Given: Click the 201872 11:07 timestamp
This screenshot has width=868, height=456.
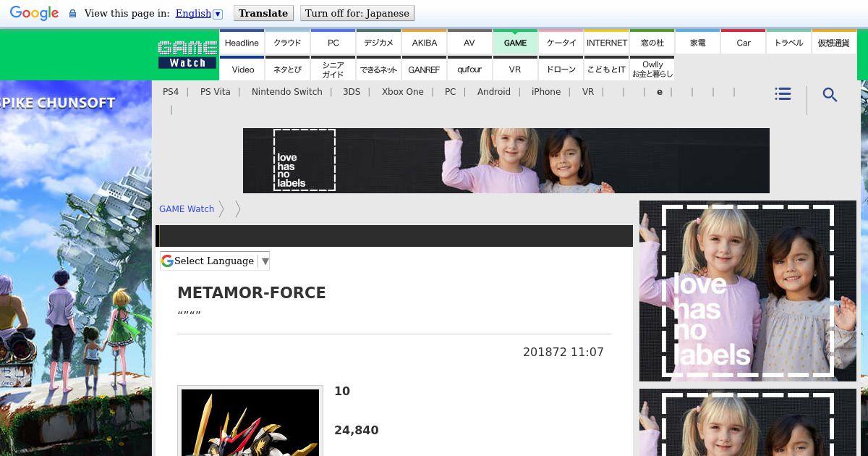Looking at the screenshot, I should pos(563,352).
